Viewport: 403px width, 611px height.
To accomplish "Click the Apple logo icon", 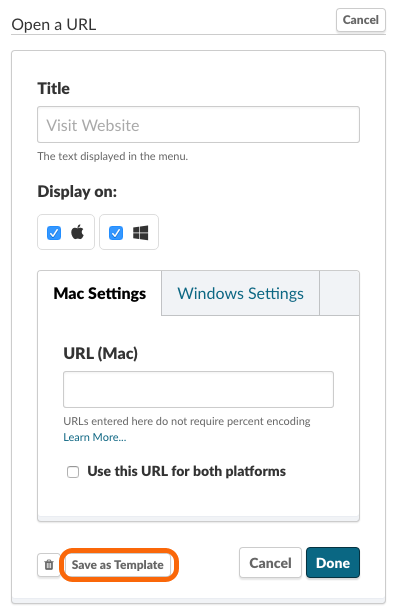I will [78, 232].
